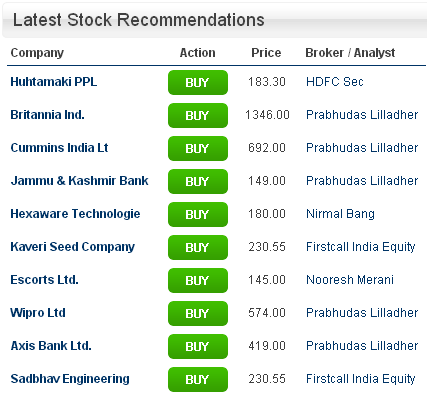The width and height of the screenshot is (427, 397).
Task: Open Cummins India Lt stock page
Action: [59, 148]
